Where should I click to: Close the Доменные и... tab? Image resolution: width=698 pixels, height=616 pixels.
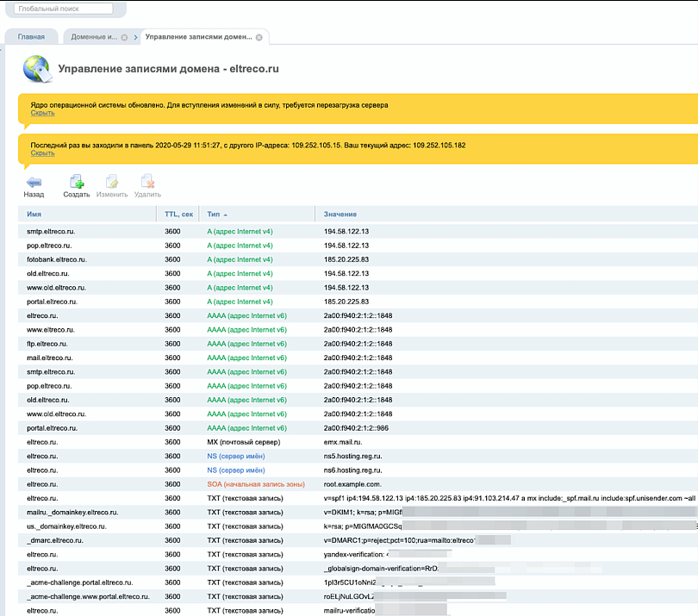tap(124, 38)
